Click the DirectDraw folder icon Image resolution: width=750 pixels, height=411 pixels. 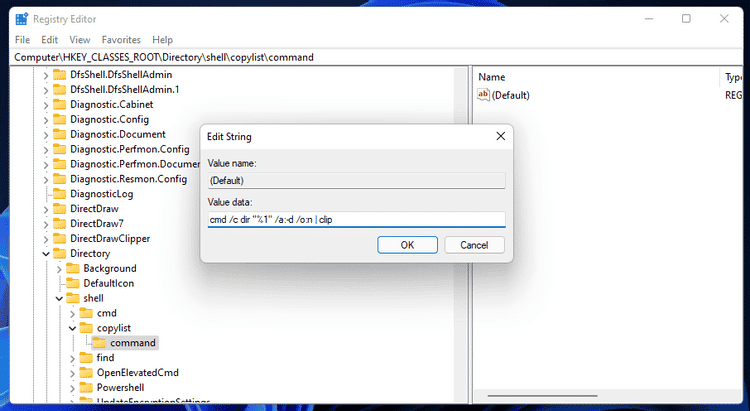coord(59,209)
